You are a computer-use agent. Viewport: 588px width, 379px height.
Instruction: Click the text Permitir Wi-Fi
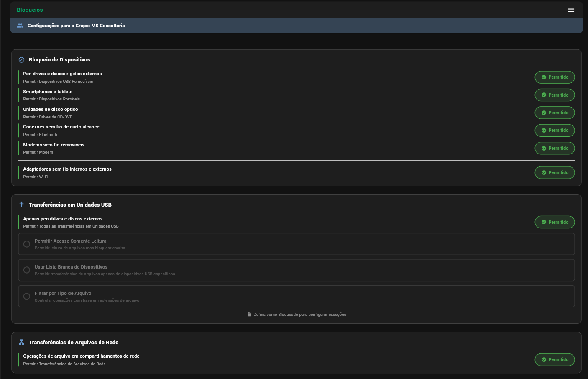36,177
